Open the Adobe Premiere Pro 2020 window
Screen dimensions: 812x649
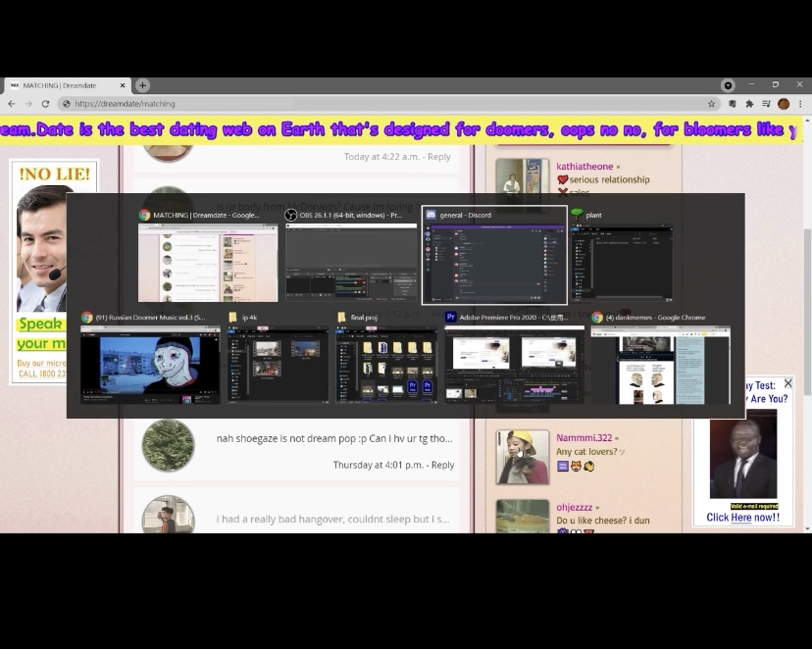coord(514,365)
